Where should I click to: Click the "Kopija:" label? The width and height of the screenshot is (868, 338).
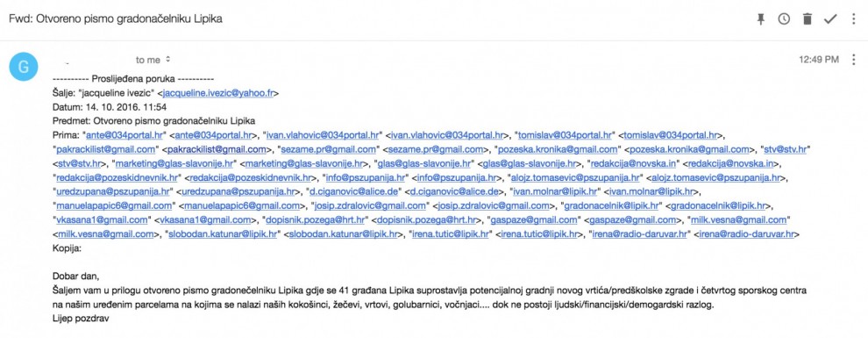(x=67, y=248)
